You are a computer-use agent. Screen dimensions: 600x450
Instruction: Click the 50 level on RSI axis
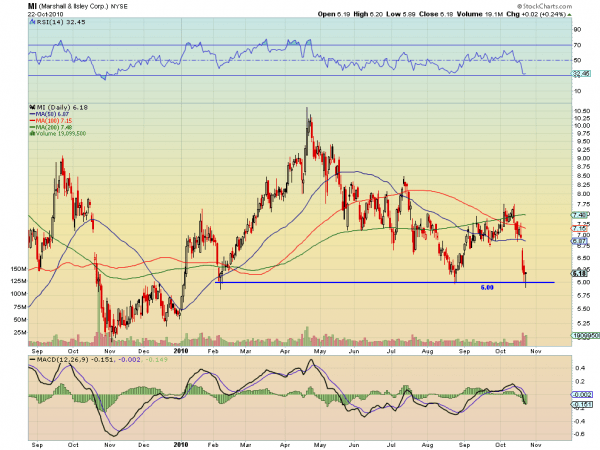pos(577,60)
